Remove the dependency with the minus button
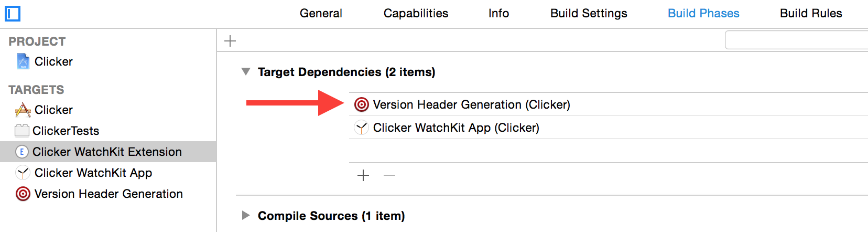The height and width of the screenshot is (232, 868). 389,175
